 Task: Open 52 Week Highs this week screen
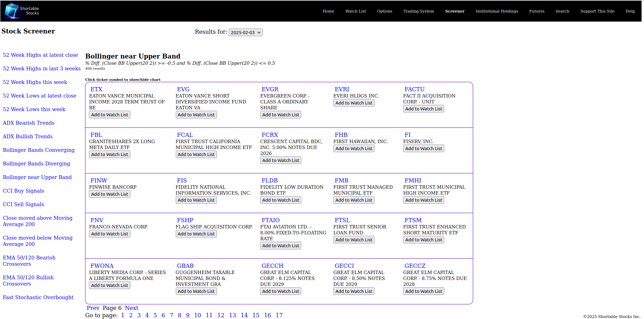click(35, 82)
